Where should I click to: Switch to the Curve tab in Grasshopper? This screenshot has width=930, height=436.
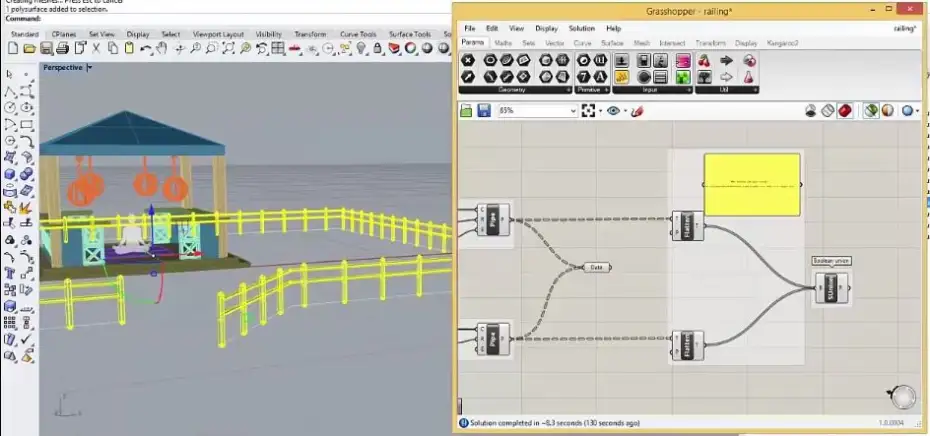click(582, 43)
